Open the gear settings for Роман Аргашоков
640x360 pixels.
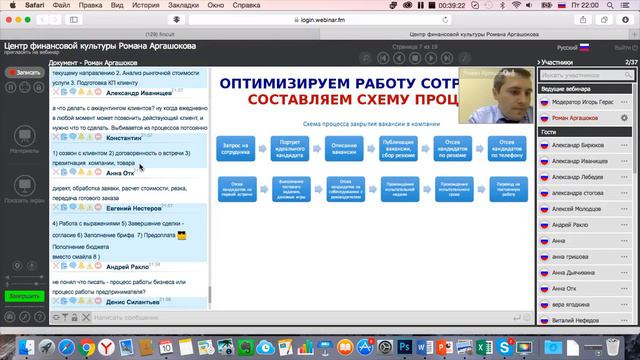[624, 118]
